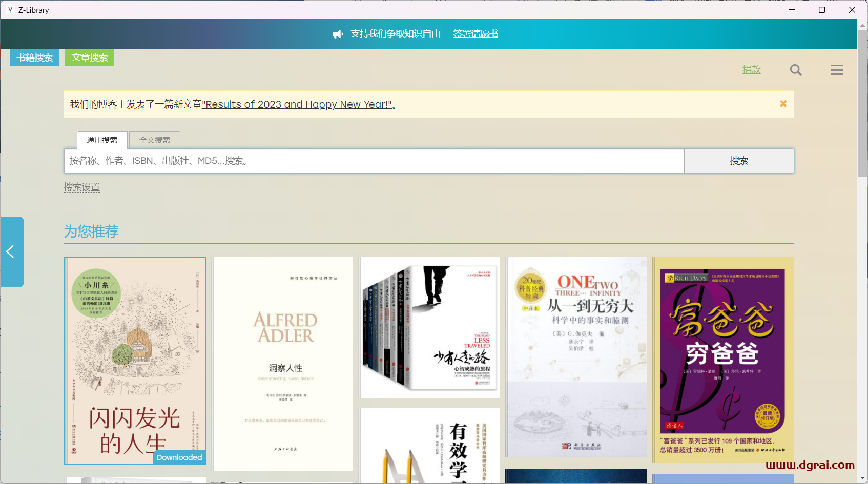Open the 闪闪发光的人生 book cover

135,361
